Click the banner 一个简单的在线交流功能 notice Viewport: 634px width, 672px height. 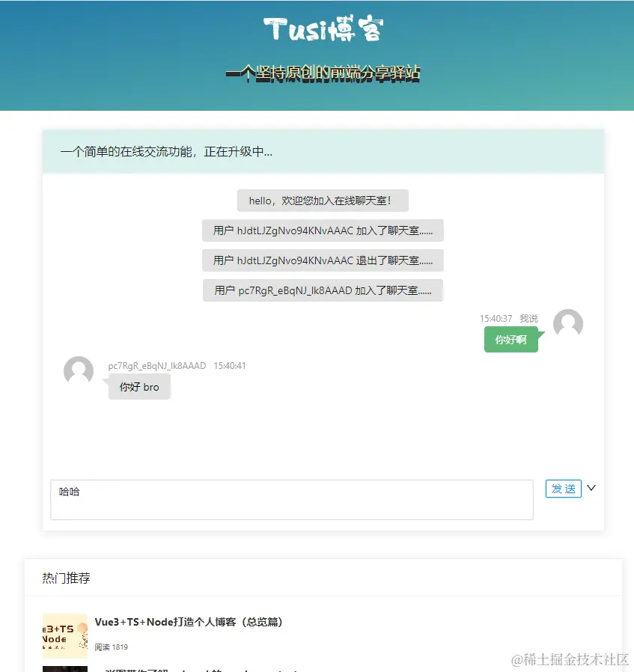[x=166, y=152]
